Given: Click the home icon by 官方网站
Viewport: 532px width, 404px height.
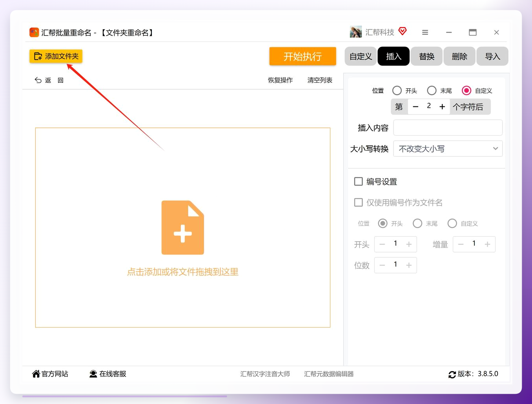Looking at the screenshot, I should point(36,374).
